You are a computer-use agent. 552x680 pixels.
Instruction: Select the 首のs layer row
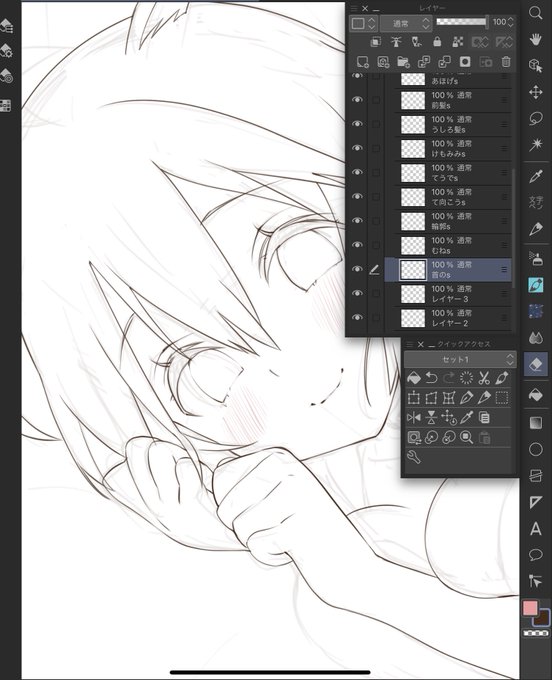[x=448, y=270]
